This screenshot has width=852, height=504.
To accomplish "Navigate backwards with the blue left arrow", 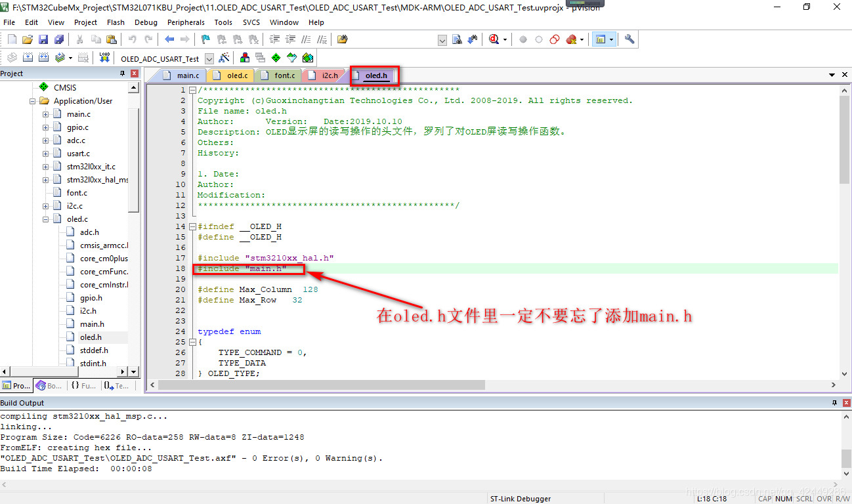I will [x=169, y=39].
